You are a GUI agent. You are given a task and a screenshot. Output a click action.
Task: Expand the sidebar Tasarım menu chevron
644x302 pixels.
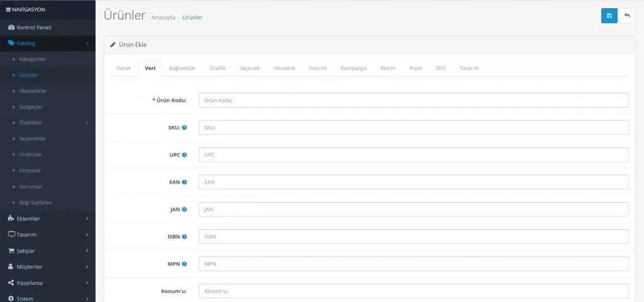click(x=87, y=235)
